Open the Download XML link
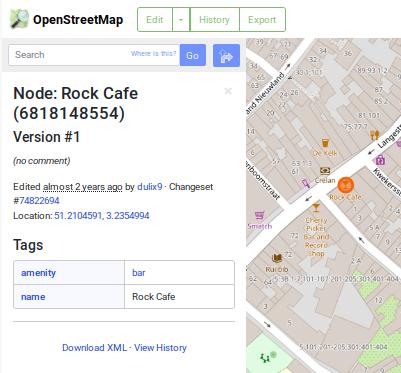The image size is (401, 373). tap(94, 348)
